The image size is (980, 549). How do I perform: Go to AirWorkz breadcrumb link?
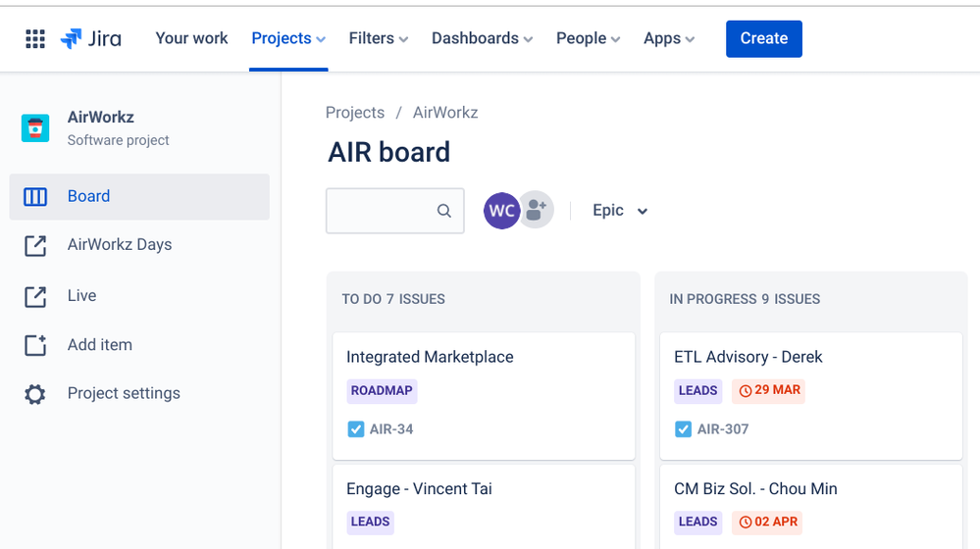click(445, 113)
